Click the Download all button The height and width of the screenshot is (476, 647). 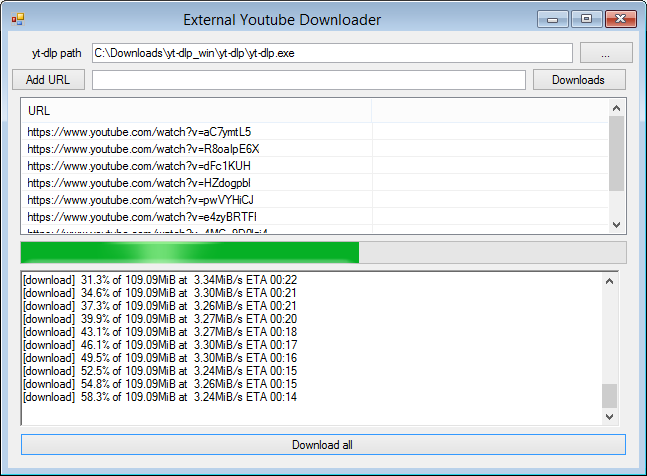(x=324, y=445)
